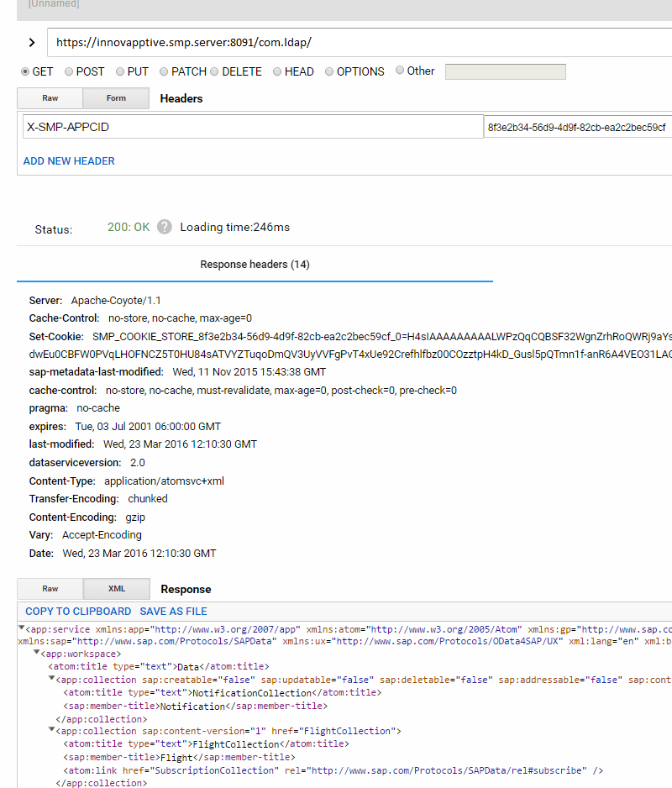Switch to the Raw response view
This screenshot has height=788, width=672.
pyautogui.click(x=50, y=589)
